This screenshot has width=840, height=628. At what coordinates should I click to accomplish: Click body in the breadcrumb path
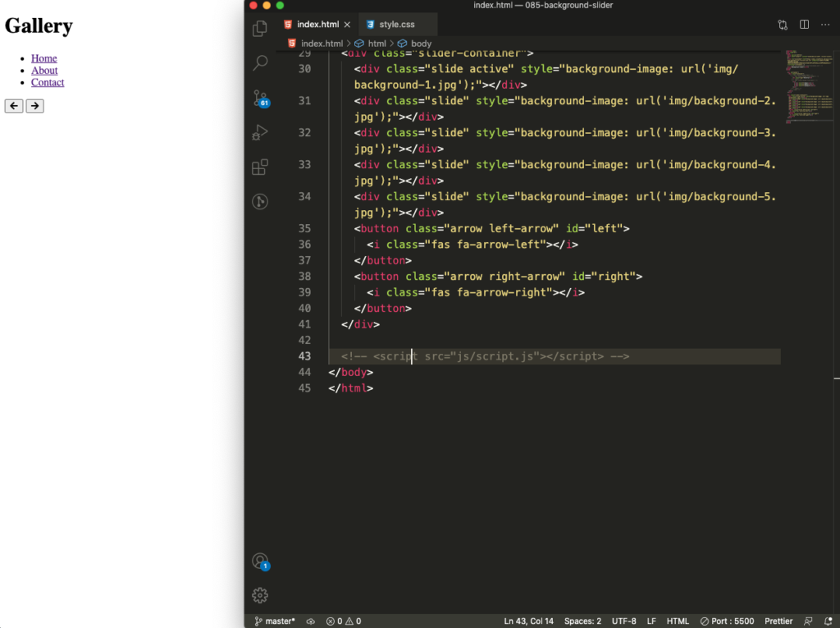tap(421, 44)
